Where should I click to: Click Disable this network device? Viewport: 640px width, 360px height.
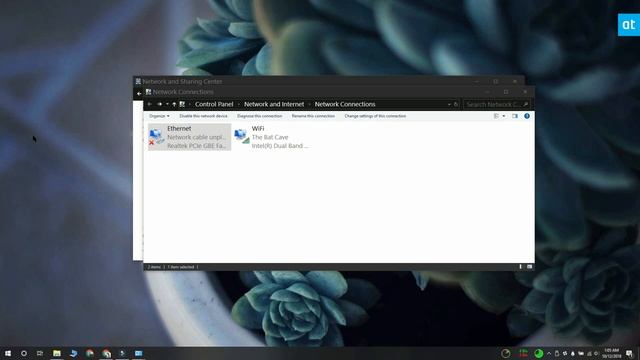coord(203,116)
